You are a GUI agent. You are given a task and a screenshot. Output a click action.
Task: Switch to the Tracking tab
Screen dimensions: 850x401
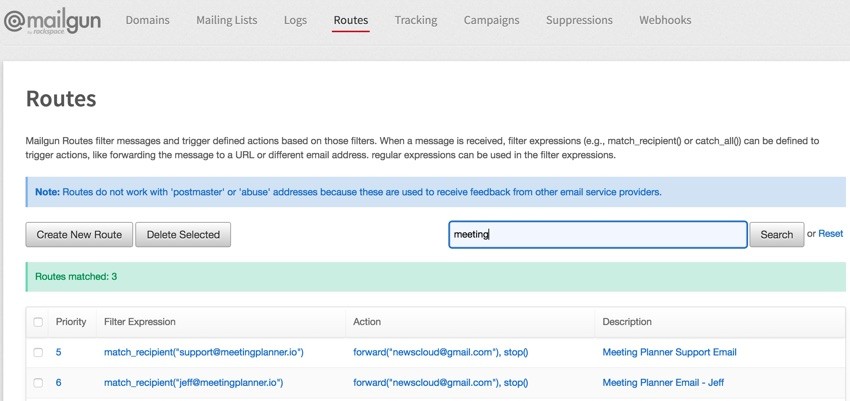(x=416, y=20)
